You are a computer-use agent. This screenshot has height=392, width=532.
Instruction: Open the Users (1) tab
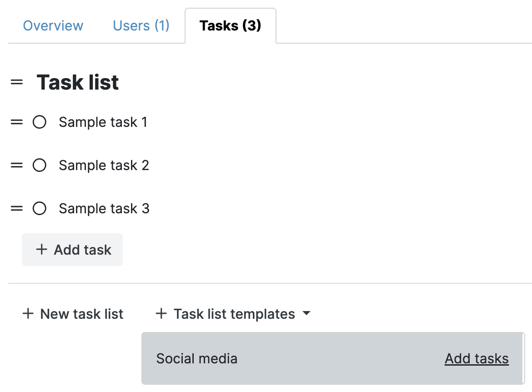141,25
